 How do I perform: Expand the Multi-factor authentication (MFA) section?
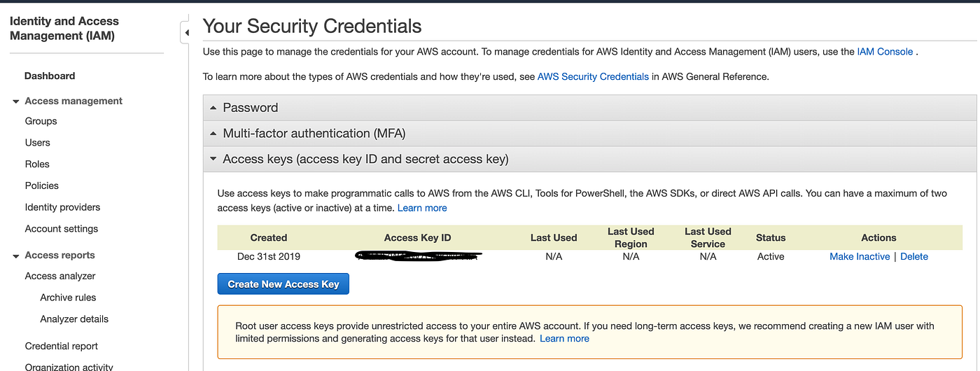pyautogui.click(x=314, y=134)
